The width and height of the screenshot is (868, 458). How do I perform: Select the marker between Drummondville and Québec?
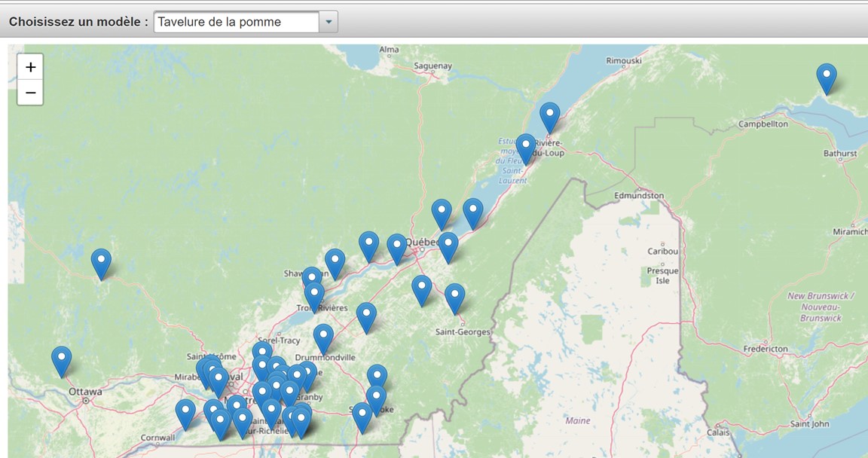coord(366,316)
